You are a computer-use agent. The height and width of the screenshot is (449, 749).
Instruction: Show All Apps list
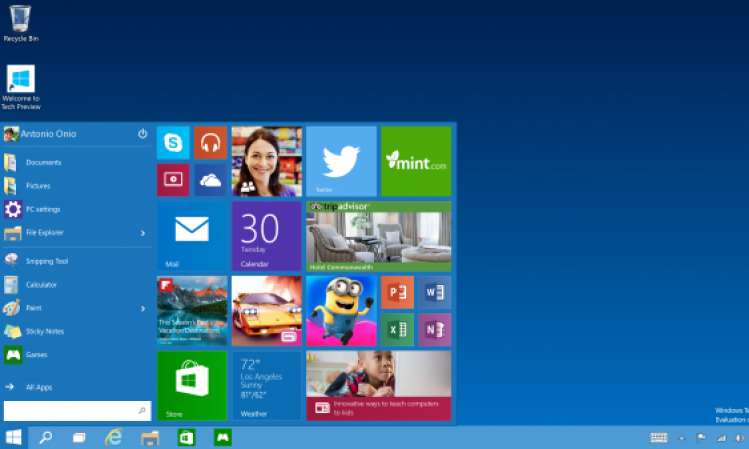pyautogui.click(x=38, y=387)
